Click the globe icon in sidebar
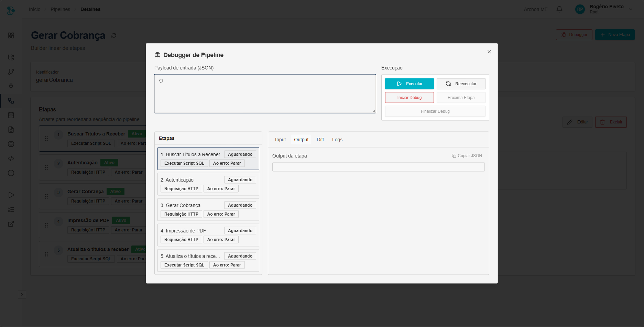 11,144
